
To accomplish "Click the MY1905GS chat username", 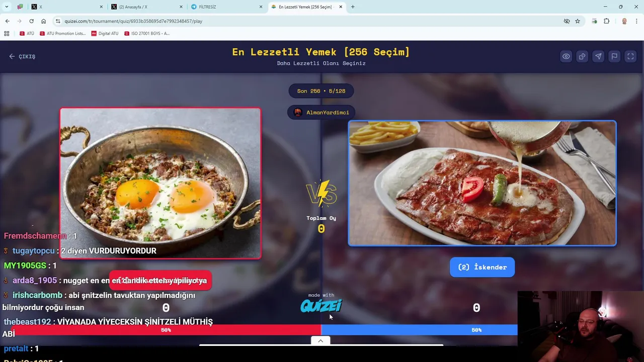I will [25, 265].
